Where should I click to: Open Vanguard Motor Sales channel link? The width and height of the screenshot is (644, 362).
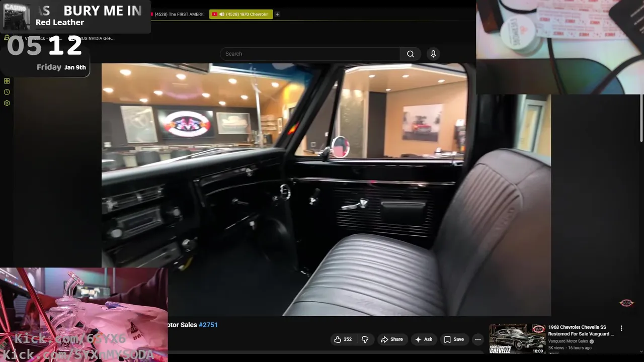[568, 341]
